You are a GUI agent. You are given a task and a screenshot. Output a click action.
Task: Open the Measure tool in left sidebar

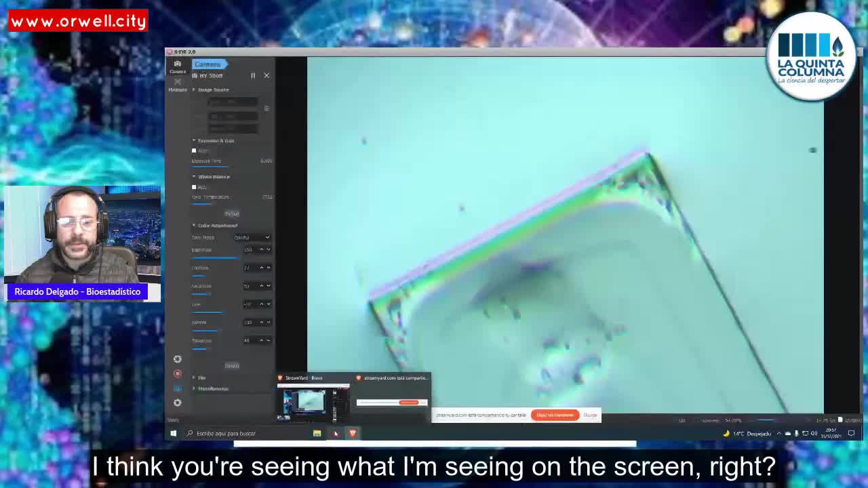tap(177, 84)
